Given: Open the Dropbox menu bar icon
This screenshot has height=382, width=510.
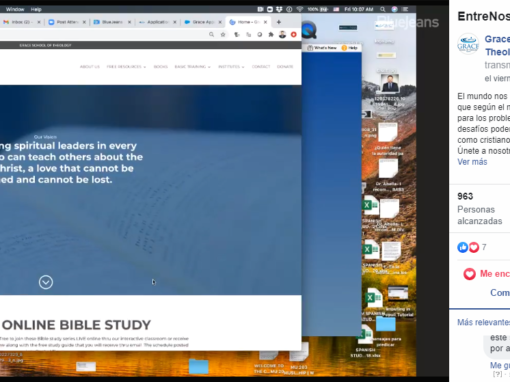Looking at the screenshot, I should (279, 9).
